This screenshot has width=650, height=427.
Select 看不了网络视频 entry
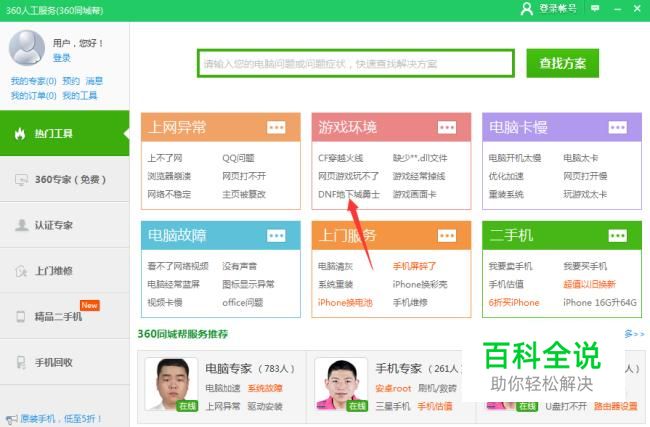click(x=178, y=266)
